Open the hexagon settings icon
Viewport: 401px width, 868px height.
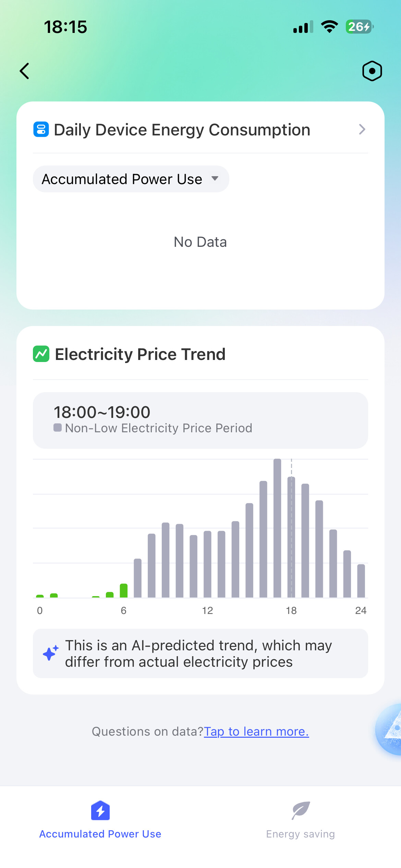coord(372,71)
